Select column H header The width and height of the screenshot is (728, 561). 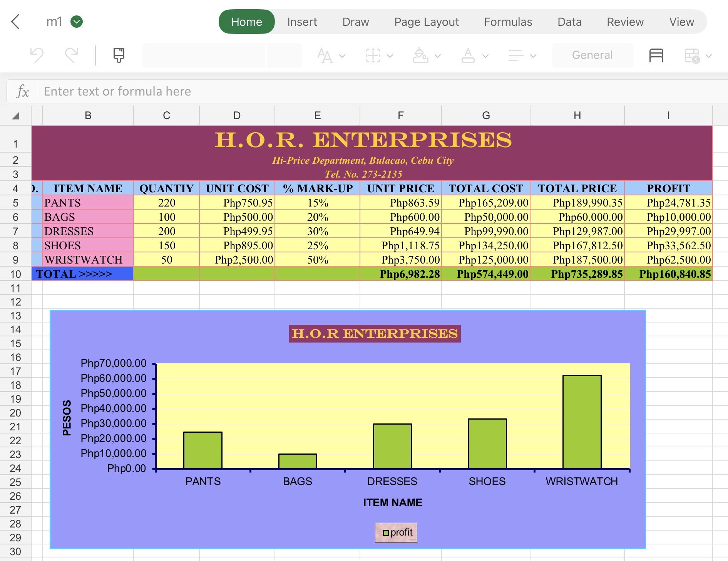577,116
